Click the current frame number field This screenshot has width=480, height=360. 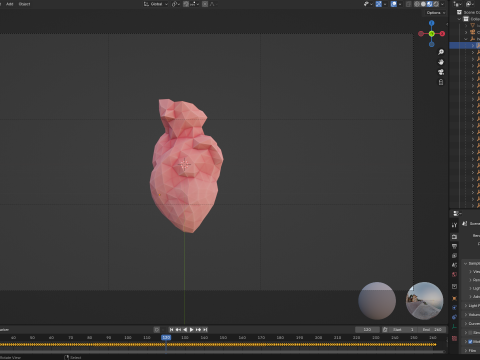367,329
